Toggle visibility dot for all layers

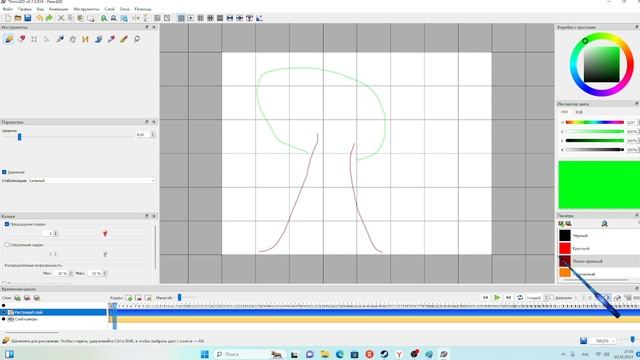[x=4, y=305]
